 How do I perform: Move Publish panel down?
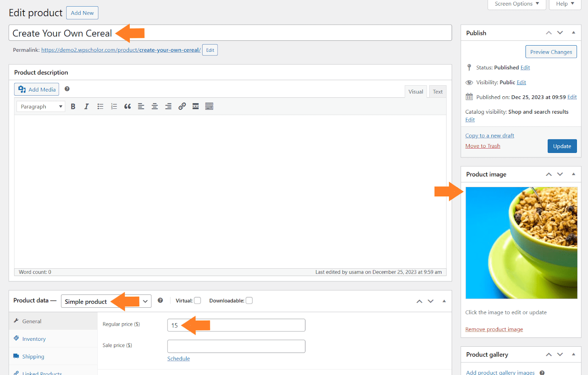[560, 33]
